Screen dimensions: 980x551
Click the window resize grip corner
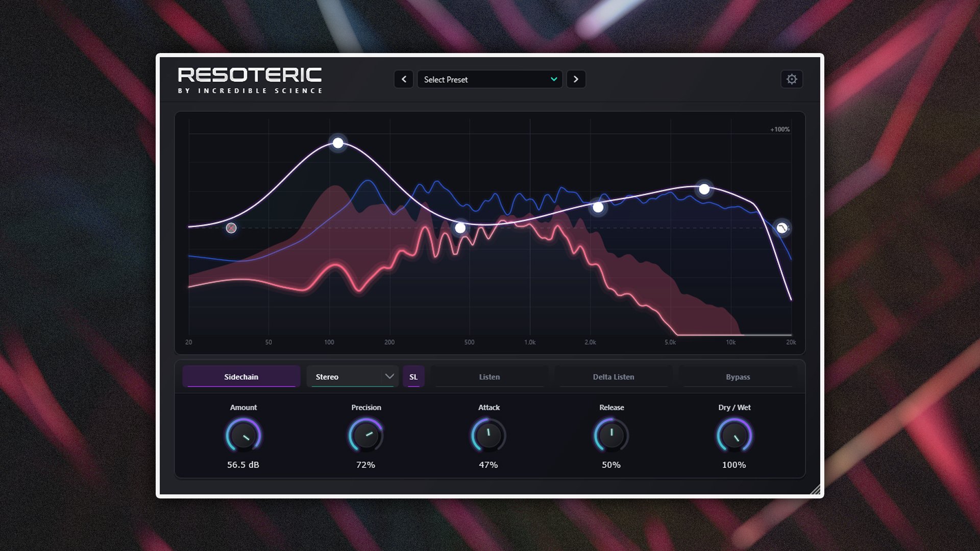click(815, 490)
